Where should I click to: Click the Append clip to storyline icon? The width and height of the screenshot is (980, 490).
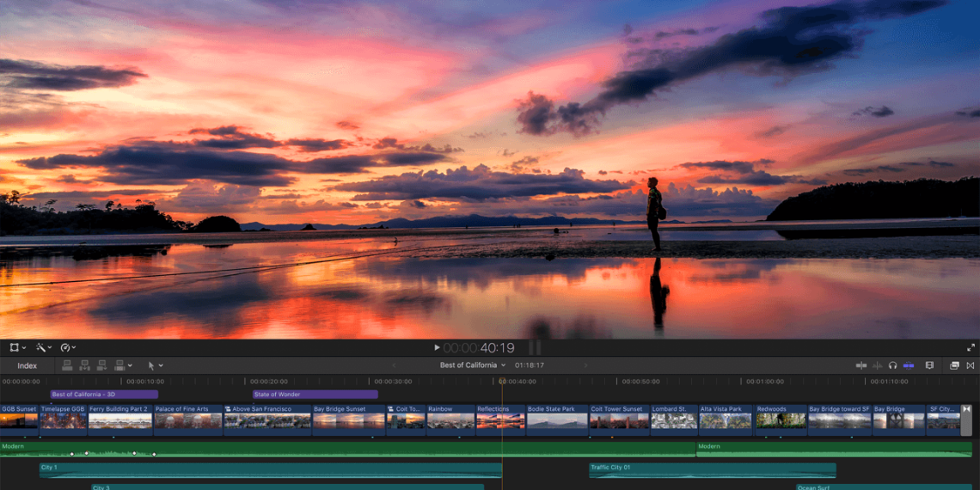[x=102, y=365]
